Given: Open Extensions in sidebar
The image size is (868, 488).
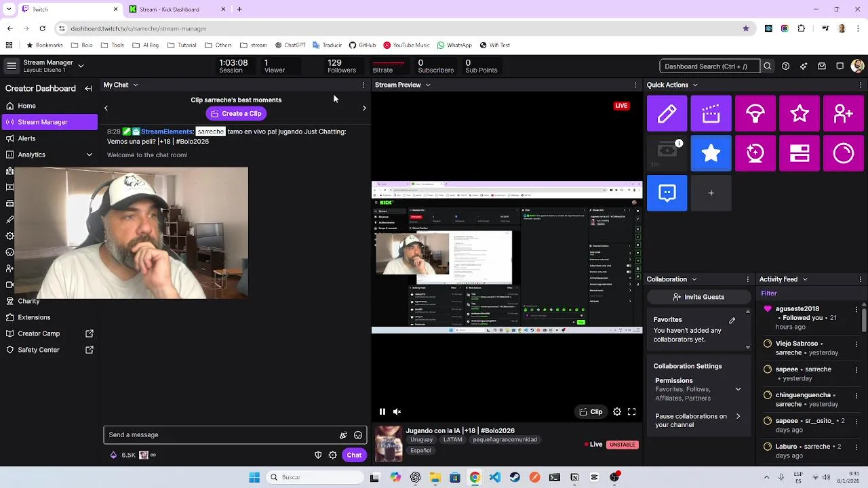Looking at the screenshot, I should (x=49, y=317).
